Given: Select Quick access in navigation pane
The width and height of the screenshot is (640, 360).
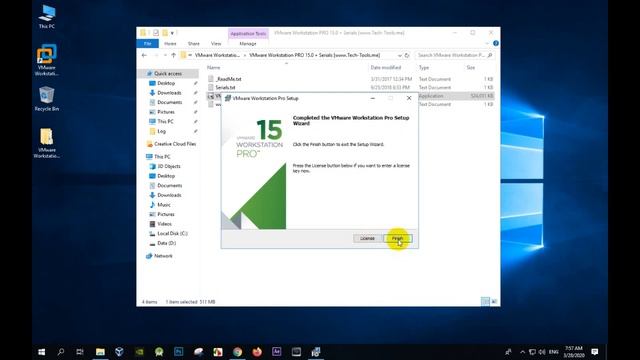Looking at the screenshot, I should coord(168,73).
